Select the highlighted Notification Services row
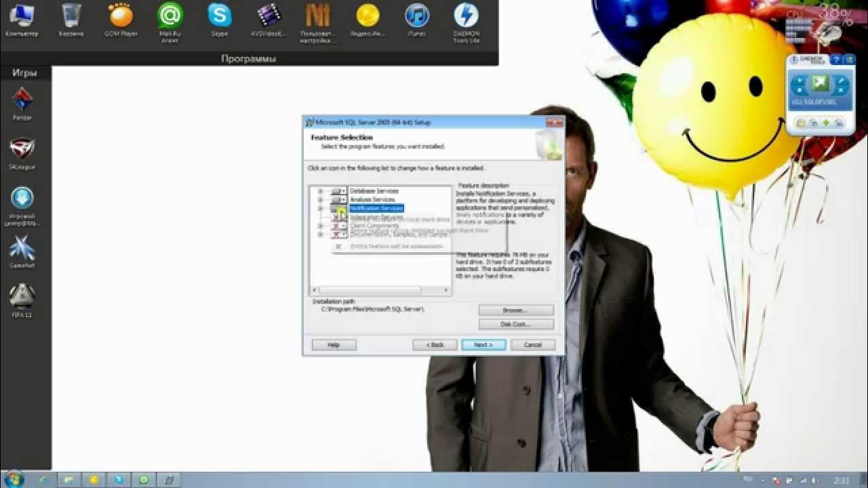Image resolution: width=868 pixels, height=488 pixels. point(376,209)
